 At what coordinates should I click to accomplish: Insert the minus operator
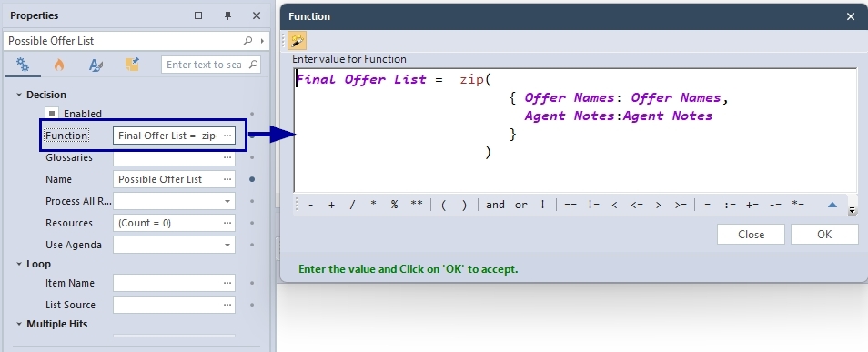311,205
